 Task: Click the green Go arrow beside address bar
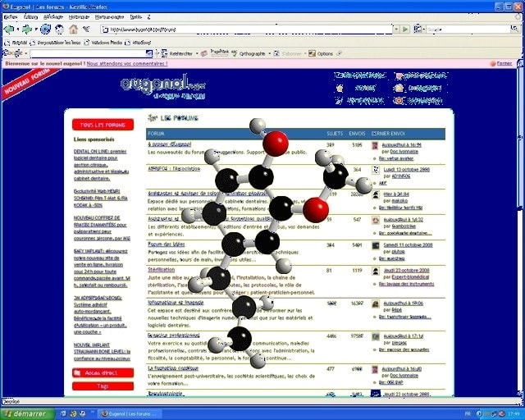tap(405, 30)
